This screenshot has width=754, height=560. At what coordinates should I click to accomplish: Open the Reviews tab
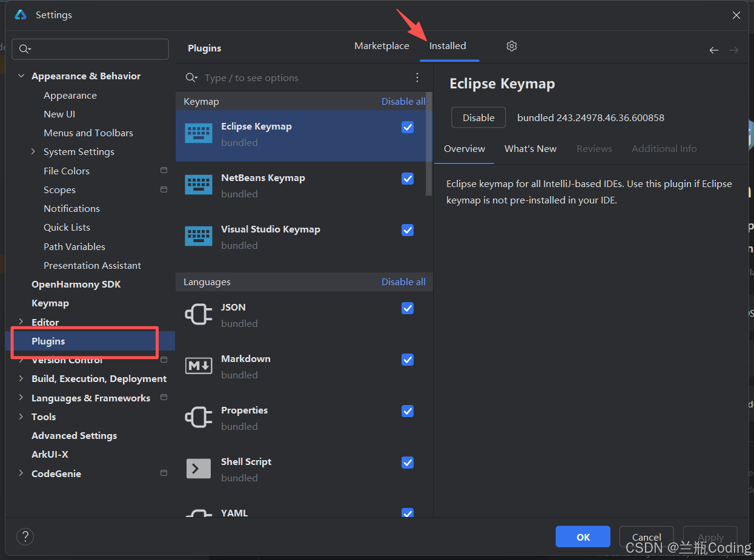pos(594,149)
